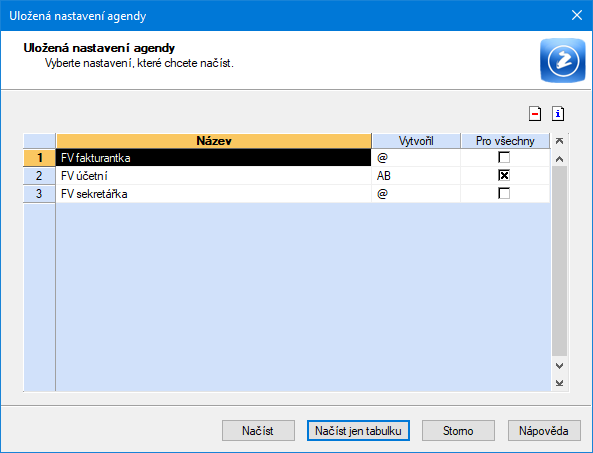Close the Uložená nastavení agendy dialog
This screenshot has width=593, height=453.
[577, 16]
